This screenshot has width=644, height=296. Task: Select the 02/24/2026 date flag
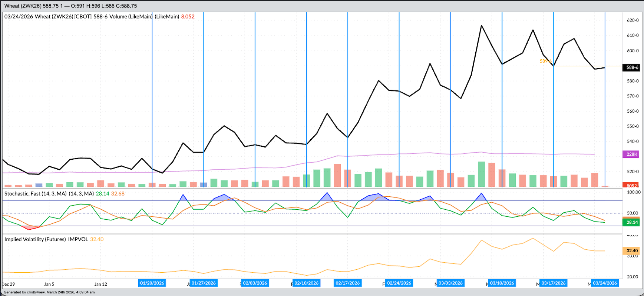coord(399,283)
